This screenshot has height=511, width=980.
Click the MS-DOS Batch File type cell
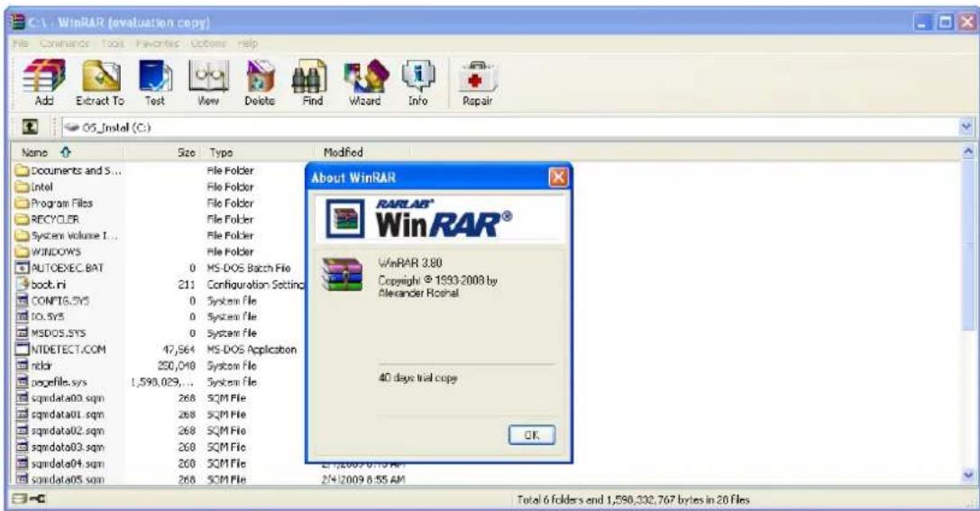click(249, 268)
